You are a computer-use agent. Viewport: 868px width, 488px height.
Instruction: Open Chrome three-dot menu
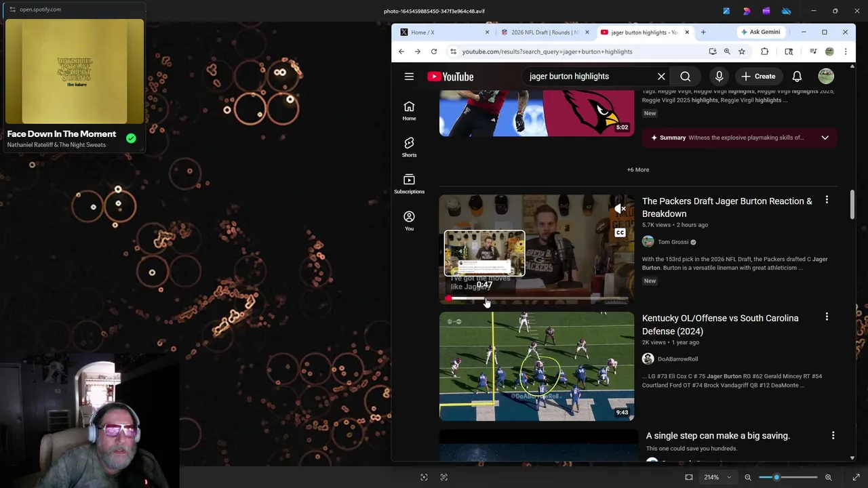point(846,52)
